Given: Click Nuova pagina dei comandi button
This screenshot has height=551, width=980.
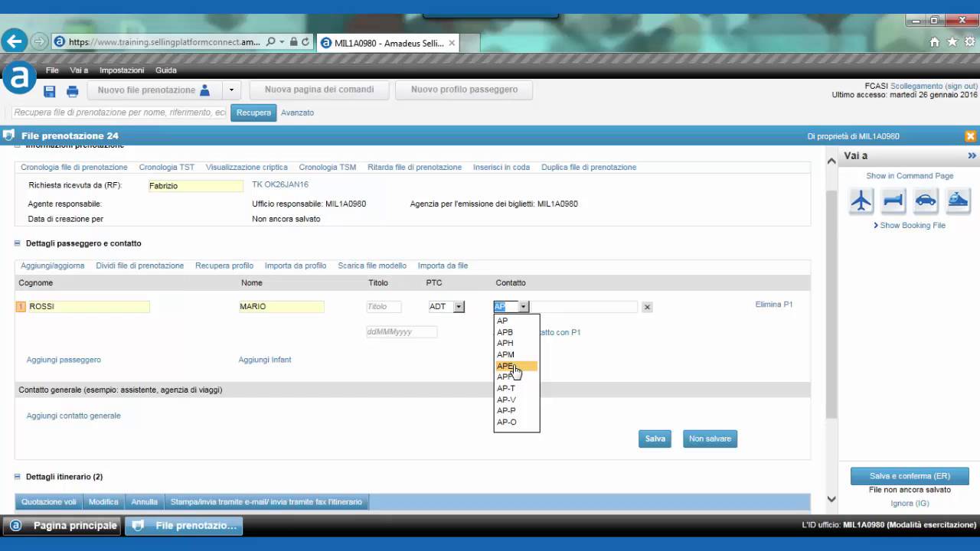Looking at the screenshot, I should coord(319,90).
